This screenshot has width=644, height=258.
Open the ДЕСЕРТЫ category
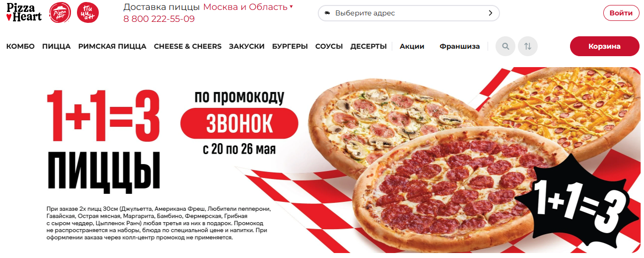[x=368, y=46]
